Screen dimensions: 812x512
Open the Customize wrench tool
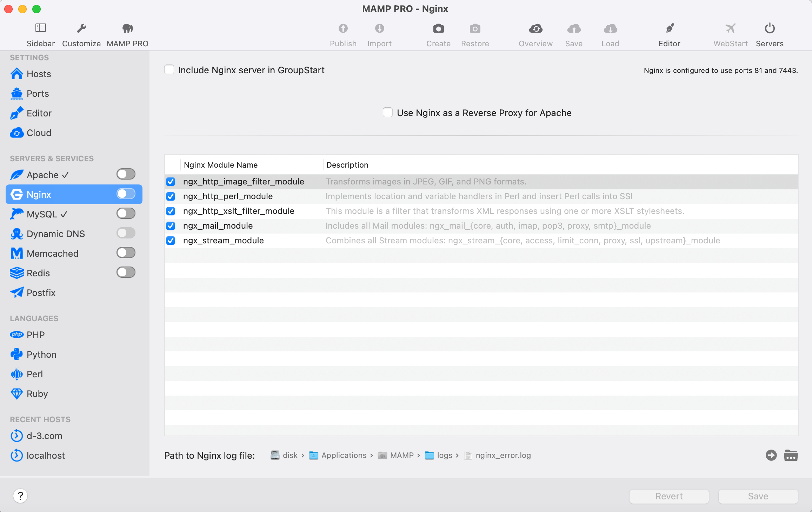[81, 28]
